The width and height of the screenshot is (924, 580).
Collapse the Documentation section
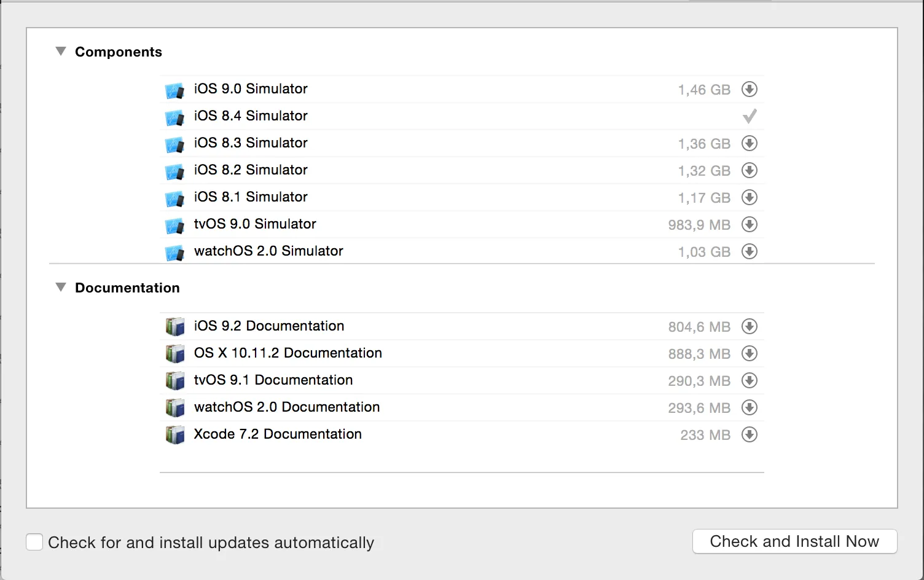(61, 288)
